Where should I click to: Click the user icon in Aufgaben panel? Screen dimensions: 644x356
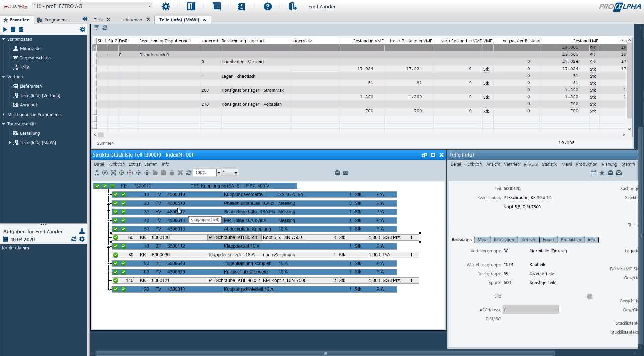82,231
